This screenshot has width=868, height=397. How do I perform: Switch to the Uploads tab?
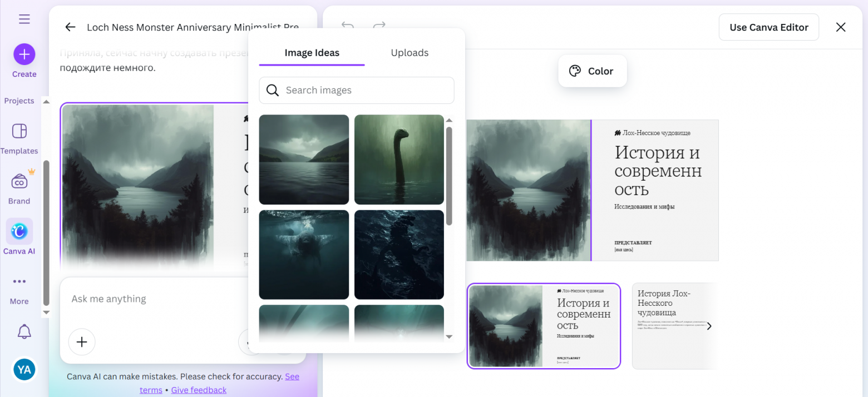point(410,53)
